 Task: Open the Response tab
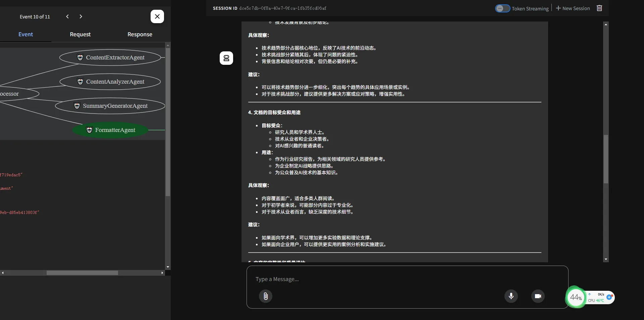140,34
